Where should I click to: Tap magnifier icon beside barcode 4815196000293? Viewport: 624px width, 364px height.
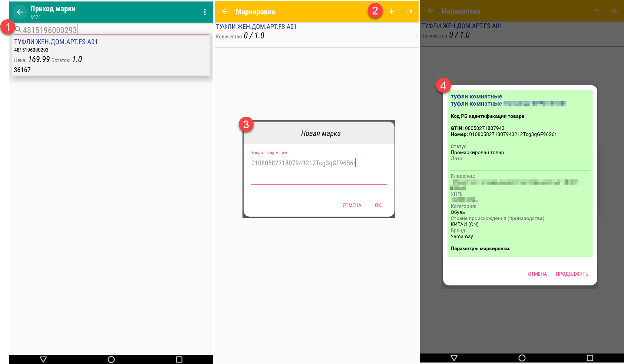[18, 30]
